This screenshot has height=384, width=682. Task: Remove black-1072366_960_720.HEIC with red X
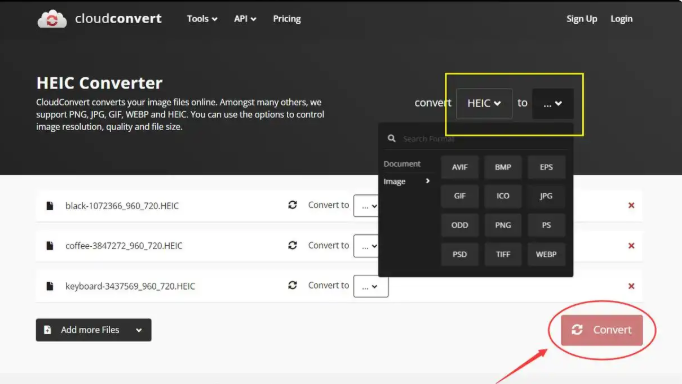(631, 205)
